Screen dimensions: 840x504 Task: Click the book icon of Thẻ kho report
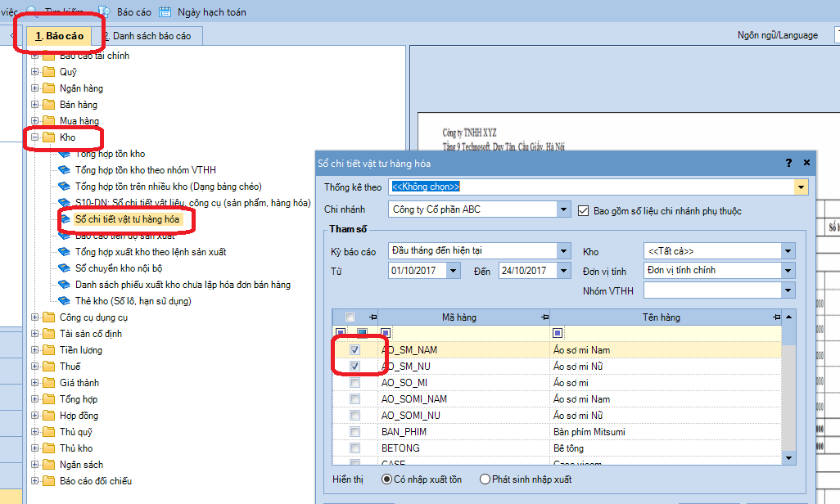pyautogui.click(x=65, y=301)
